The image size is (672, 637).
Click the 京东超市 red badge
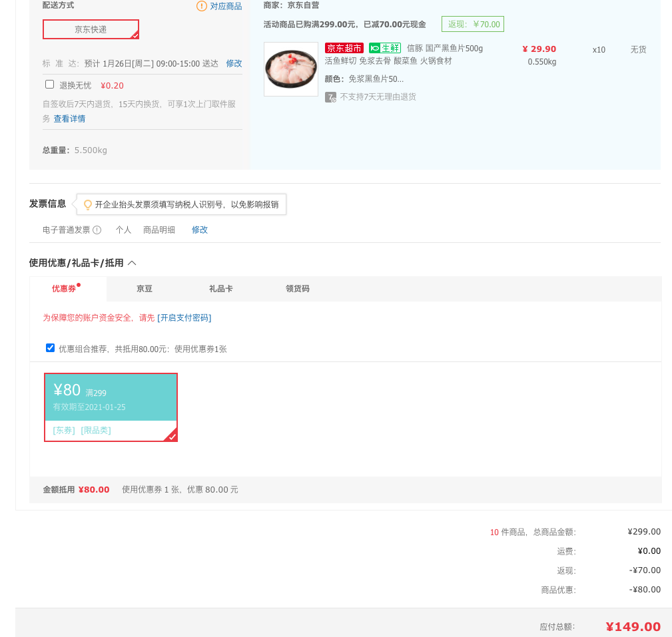[344, 48]
